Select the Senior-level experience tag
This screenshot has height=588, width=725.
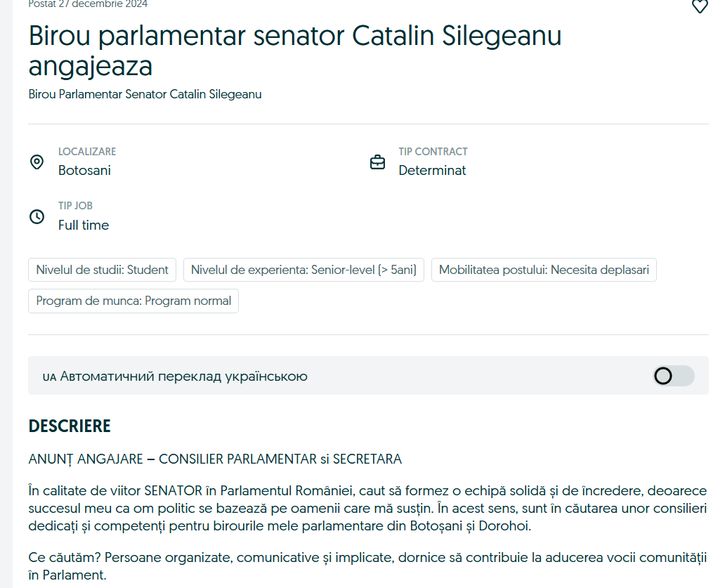coord(303,270)
